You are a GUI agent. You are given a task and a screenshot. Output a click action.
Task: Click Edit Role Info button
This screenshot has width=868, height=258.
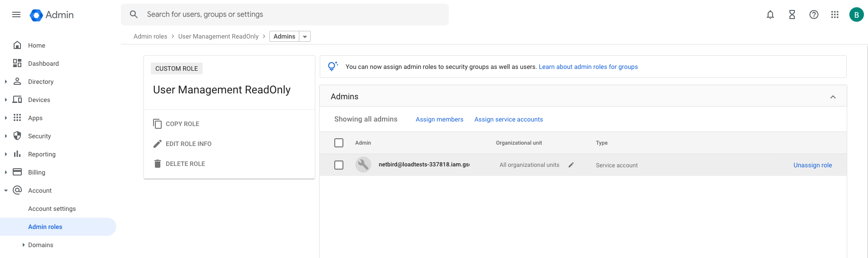point(188,144)
